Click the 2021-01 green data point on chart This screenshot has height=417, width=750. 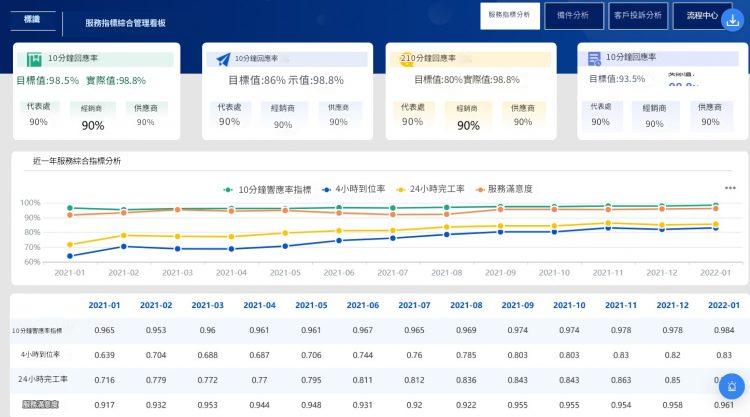point(70,208)
